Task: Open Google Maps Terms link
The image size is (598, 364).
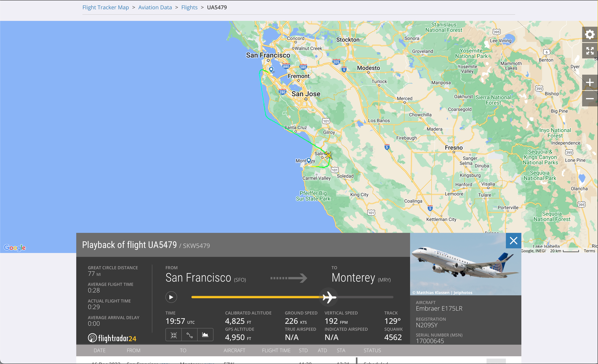Action: (589, 251)
